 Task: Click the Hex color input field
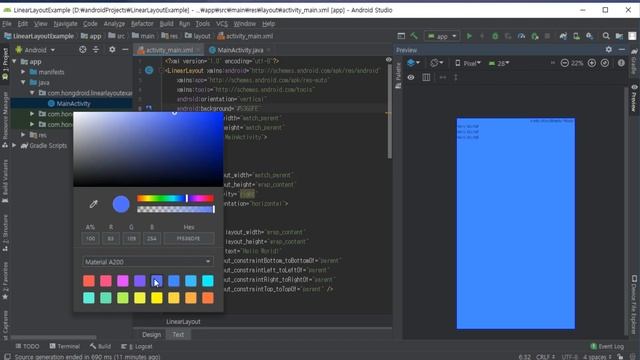coord(189,238)
